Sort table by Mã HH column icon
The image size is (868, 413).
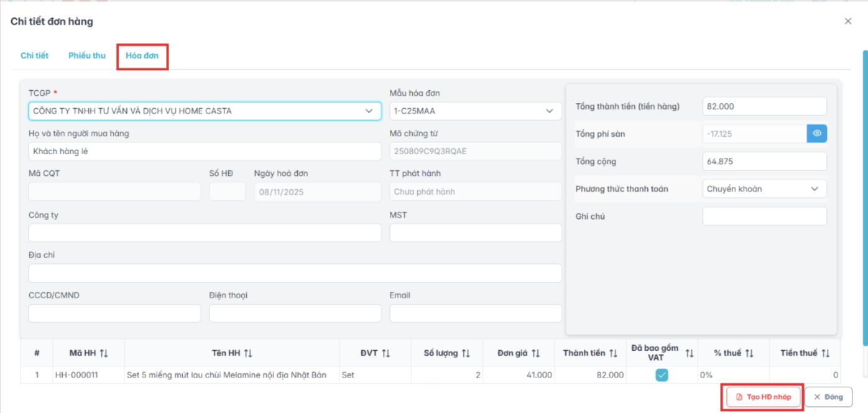coord(104,353)
